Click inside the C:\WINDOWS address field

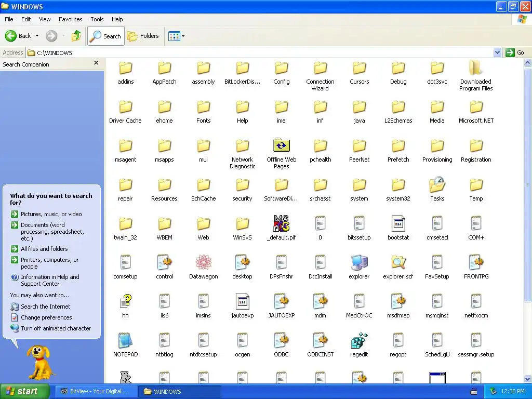pyautogui.click(x=260, y=52)
